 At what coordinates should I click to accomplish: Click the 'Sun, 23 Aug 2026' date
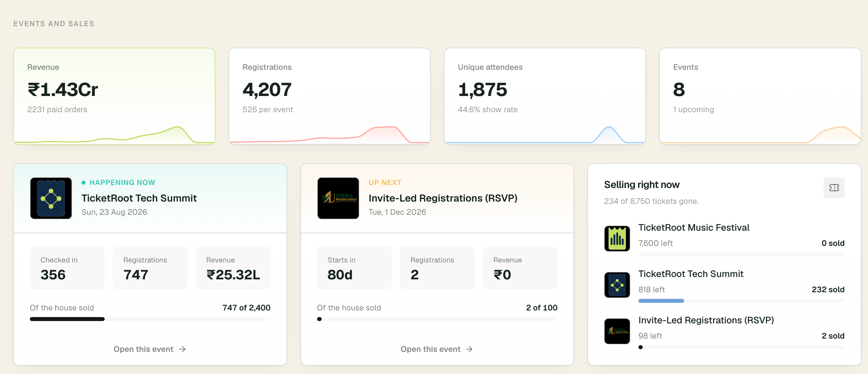point(114,212)
